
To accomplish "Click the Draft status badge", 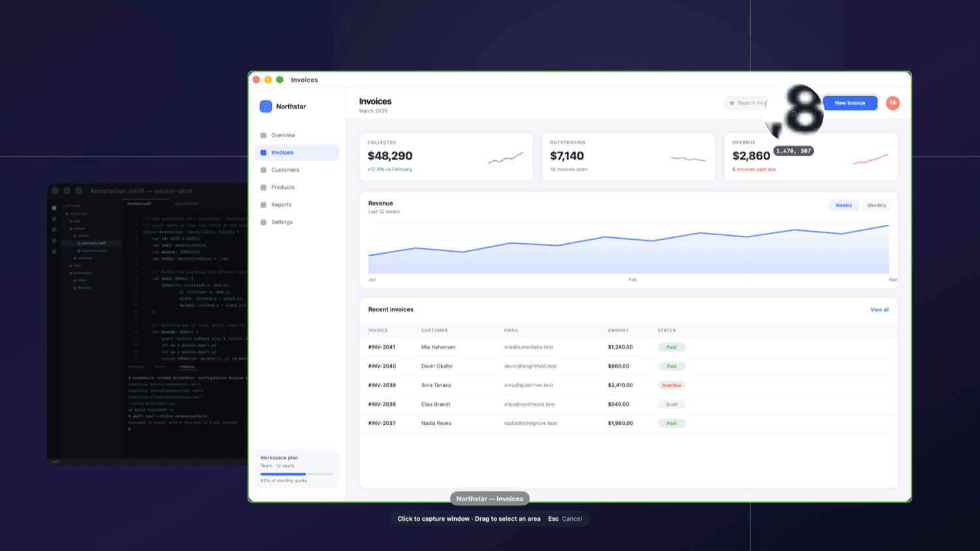I will 672,404.
